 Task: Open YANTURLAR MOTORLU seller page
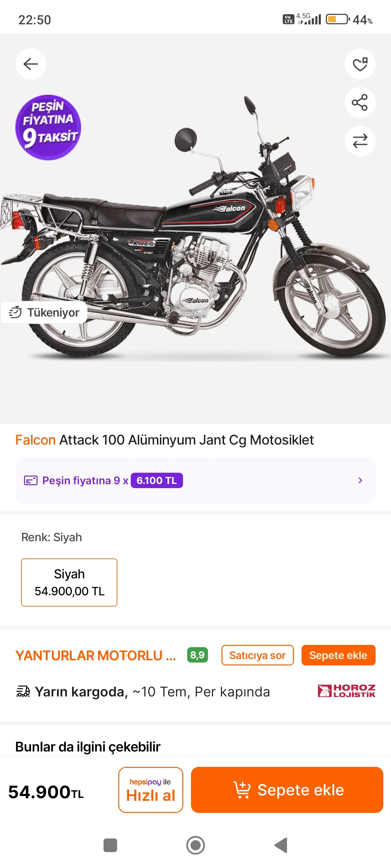(96, 655)
